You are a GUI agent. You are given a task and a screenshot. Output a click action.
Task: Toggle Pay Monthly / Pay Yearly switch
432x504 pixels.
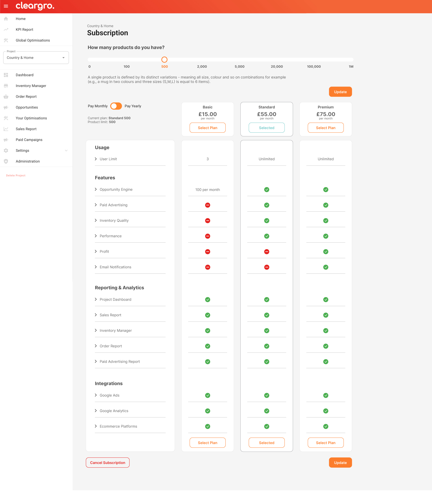(116, 106)
